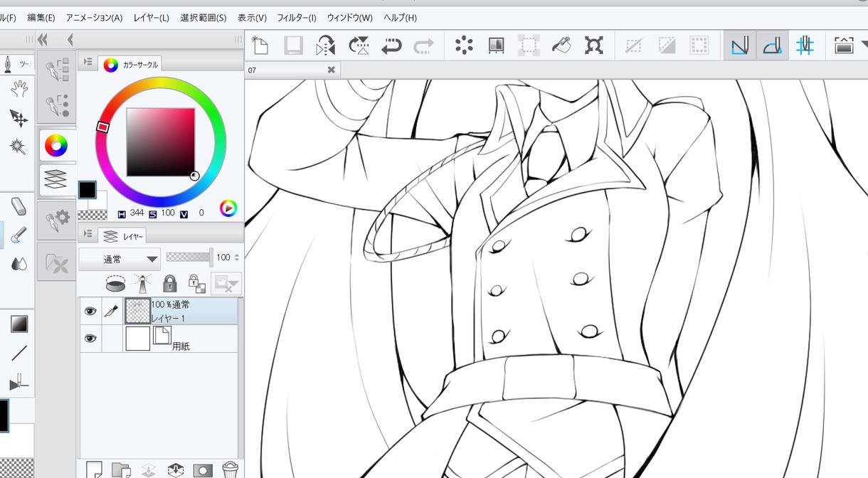Close the 07 canvas tab
The height and width of the screenshot is (478, 868).
pos(331,70)
